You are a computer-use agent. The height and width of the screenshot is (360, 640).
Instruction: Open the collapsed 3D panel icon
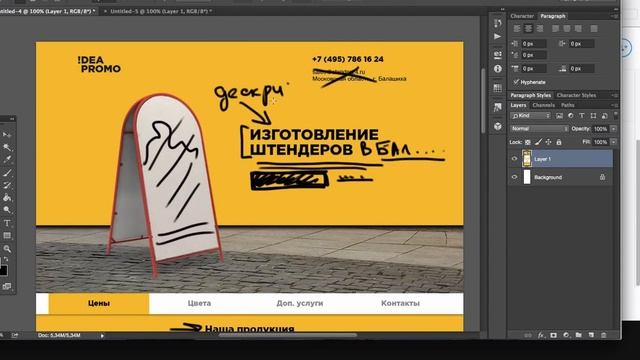click(x=497, y=126)
